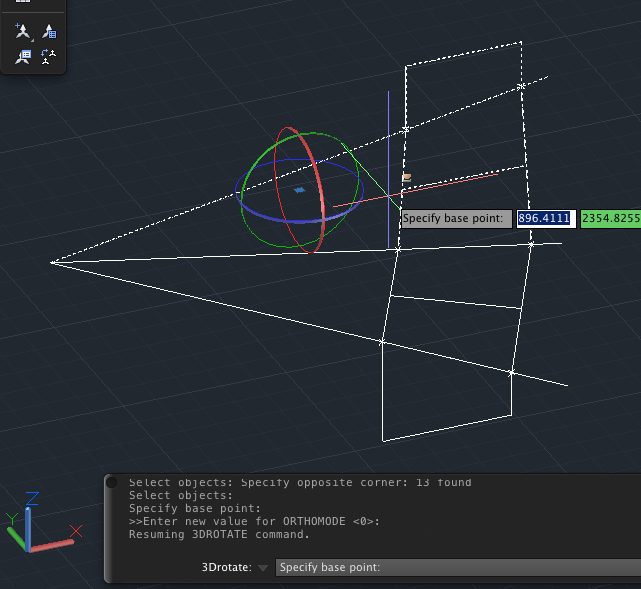
Task: Open the 3Drotate recent commands dropdown arrow
Action: (x=263, y=568)
